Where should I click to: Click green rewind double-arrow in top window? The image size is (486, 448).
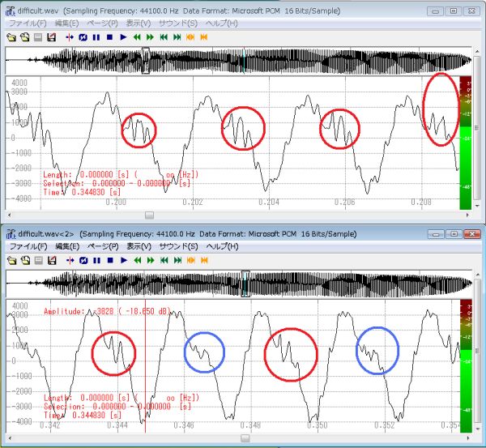(137, 37)
